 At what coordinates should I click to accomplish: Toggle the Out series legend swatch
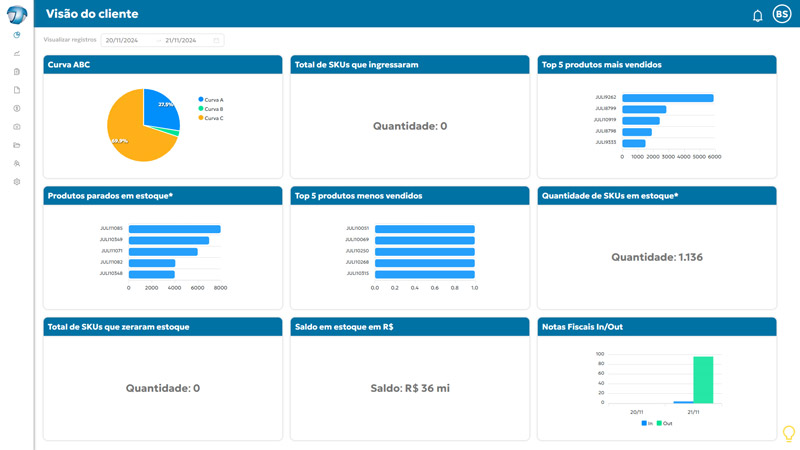pos(659,424)
